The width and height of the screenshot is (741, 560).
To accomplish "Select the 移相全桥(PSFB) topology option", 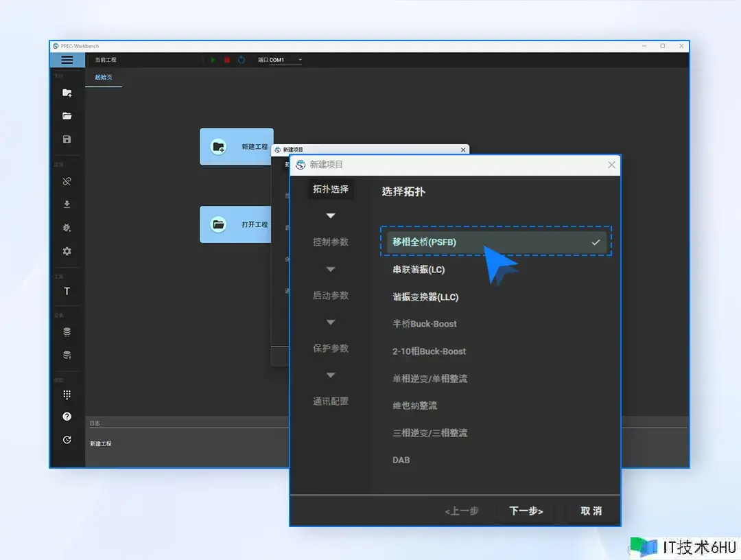I will point(495,242).
